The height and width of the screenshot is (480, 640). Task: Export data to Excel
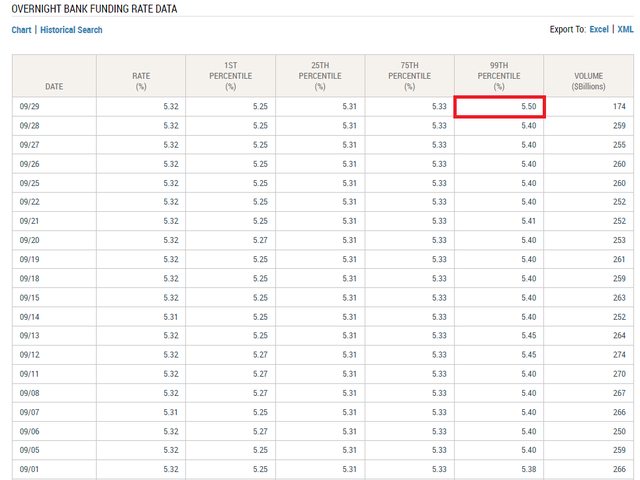(x=599, y=30)
